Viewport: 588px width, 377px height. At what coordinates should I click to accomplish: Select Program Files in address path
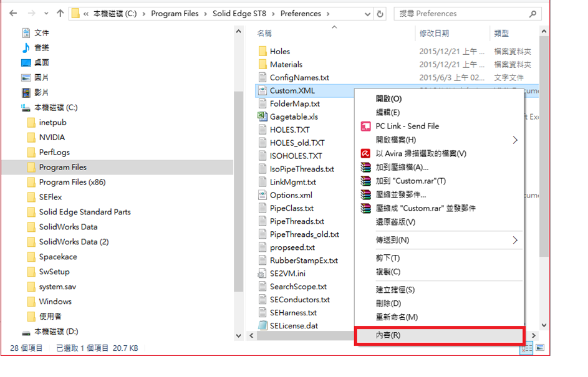point(175,14)
